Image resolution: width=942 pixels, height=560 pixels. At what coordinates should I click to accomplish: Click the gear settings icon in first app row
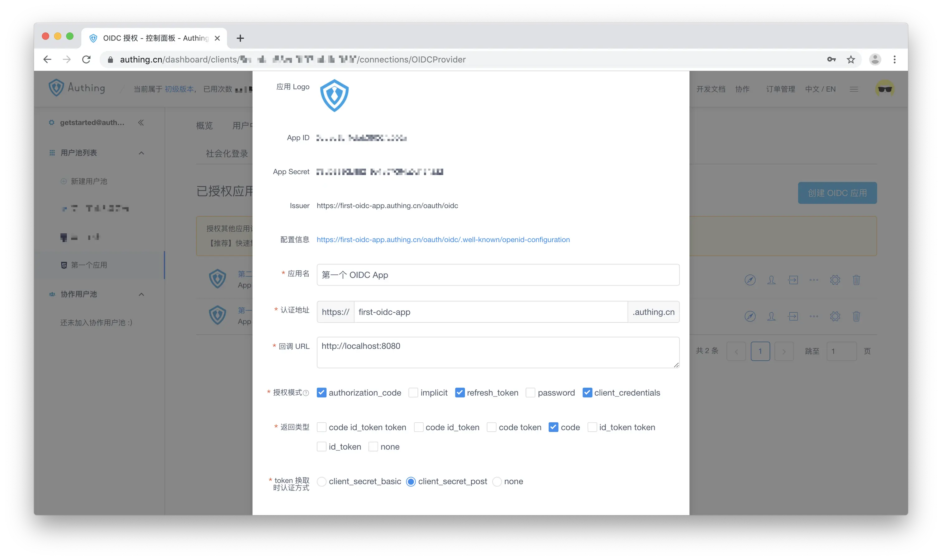[x=835, y=280]
